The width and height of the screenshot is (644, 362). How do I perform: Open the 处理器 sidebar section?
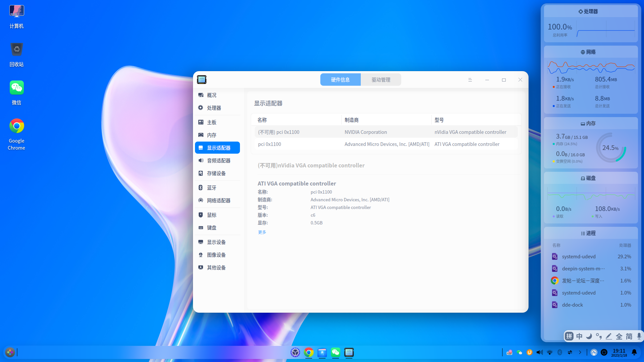[x=217, y=108]
